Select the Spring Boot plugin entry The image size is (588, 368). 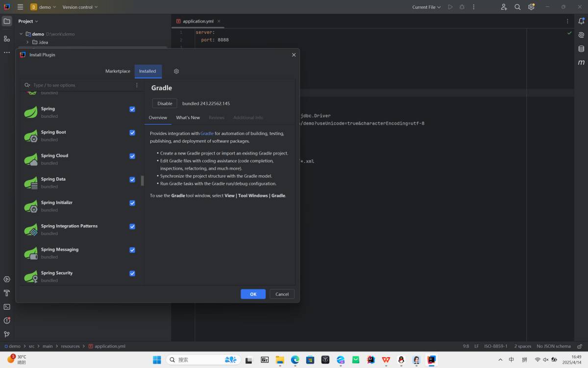(81, 136)
